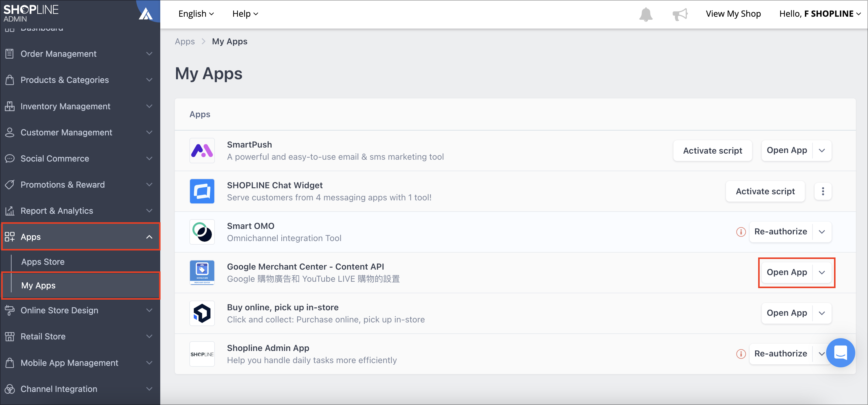The width and height of the screenshot is (868, 405).
Task: Open the Chat Widget three-dot more menu
Action: point(822,191)
